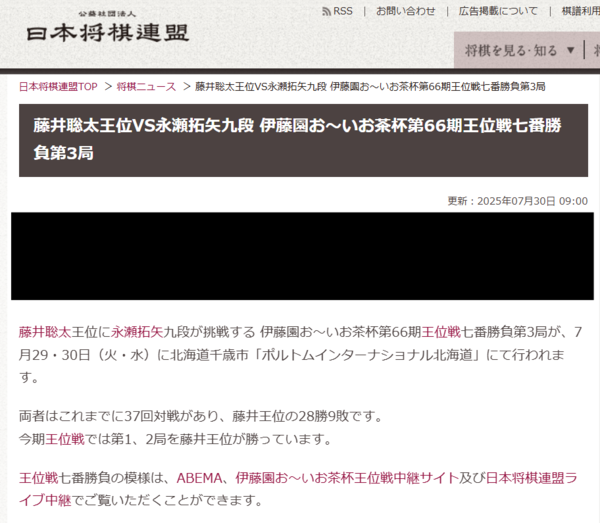
Task: Click the 棋譜利用 header link
Action: tap(580, 11)
